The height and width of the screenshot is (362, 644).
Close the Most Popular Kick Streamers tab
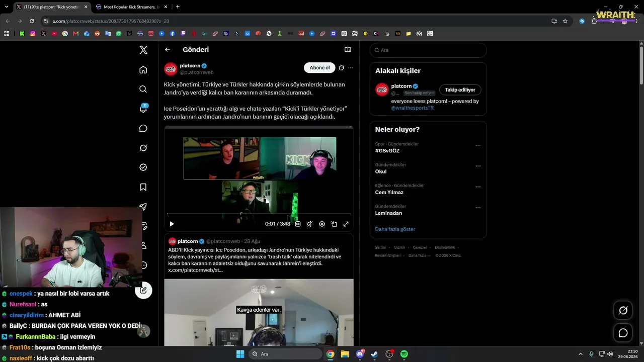pos(165,7)
